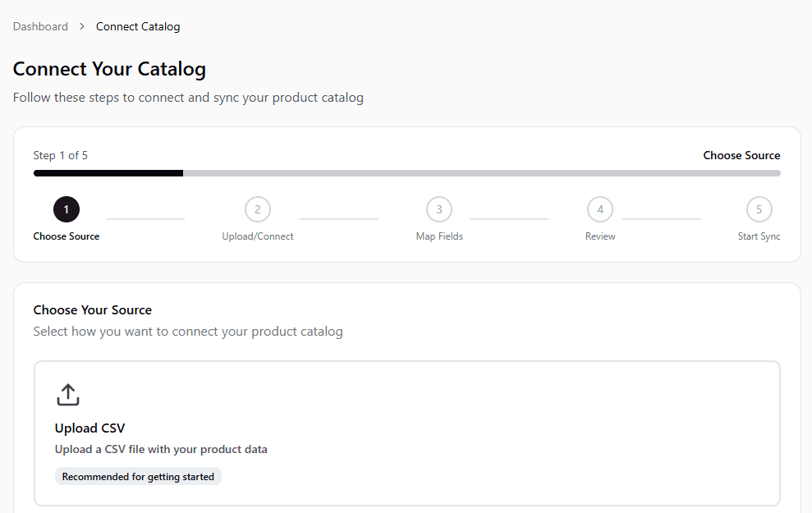Click step 3 circle icon
812x513 pixels.
tap(439, 209)
